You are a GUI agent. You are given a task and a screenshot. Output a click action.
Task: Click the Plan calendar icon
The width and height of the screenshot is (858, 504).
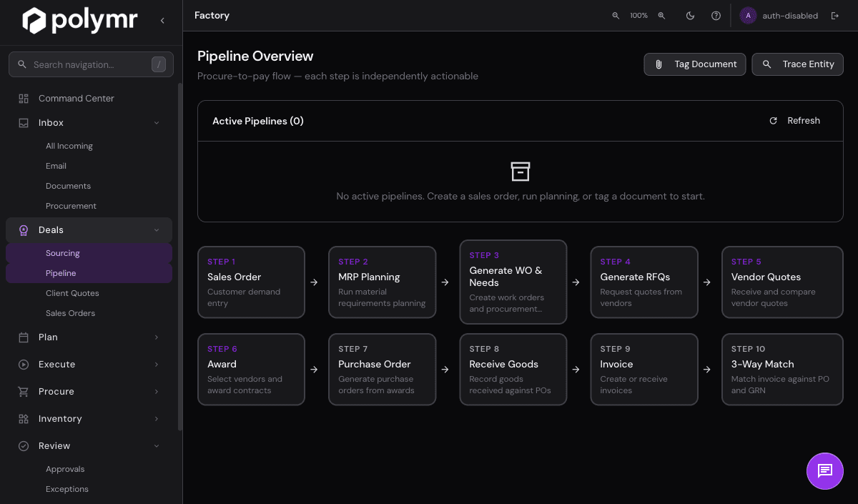point(24,337)
